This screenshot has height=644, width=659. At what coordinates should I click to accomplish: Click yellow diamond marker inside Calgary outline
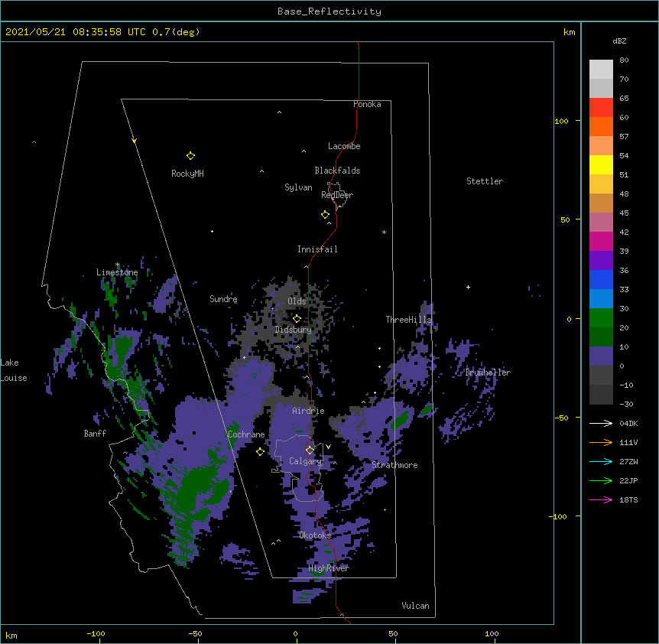pyautogui.click(x=310, y=450)
